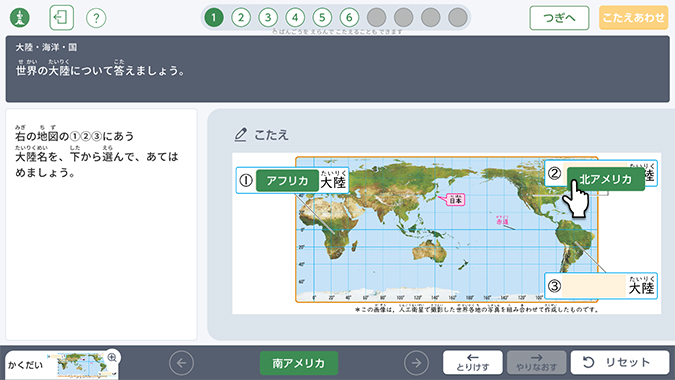This screenshot has height=380, width=675.
Task: Click the 日本 label on the map
Action: coord(455,200)
